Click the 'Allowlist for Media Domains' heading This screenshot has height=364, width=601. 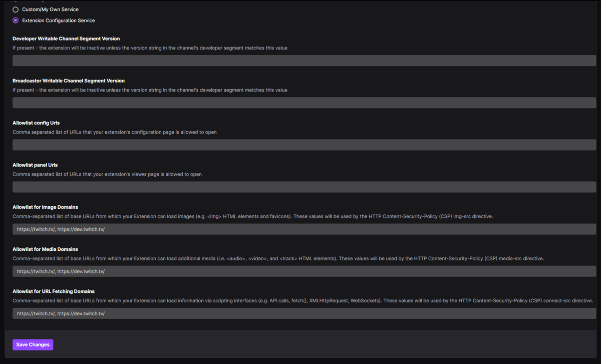click(45, 249)
